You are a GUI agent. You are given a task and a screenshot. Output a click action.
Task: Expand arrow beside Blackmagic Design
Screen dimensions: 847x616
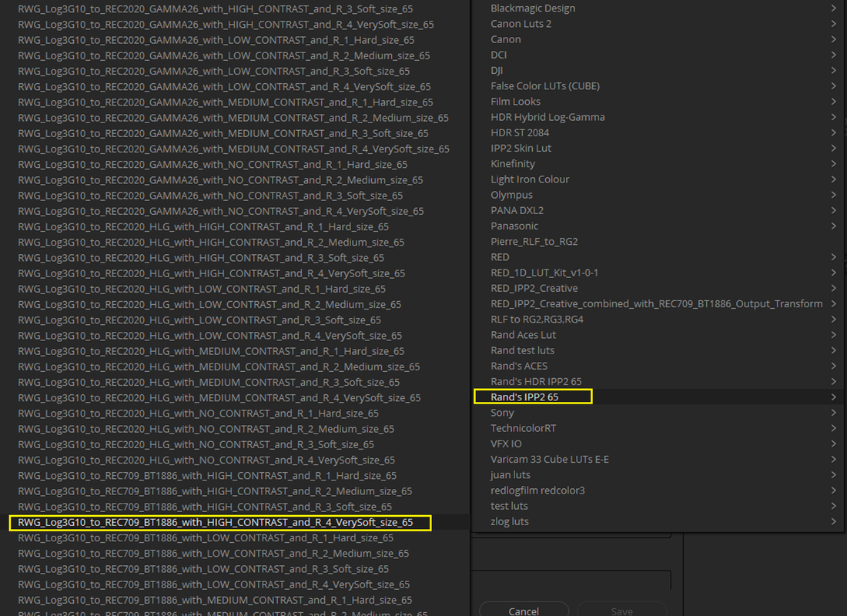pos(833,8)
